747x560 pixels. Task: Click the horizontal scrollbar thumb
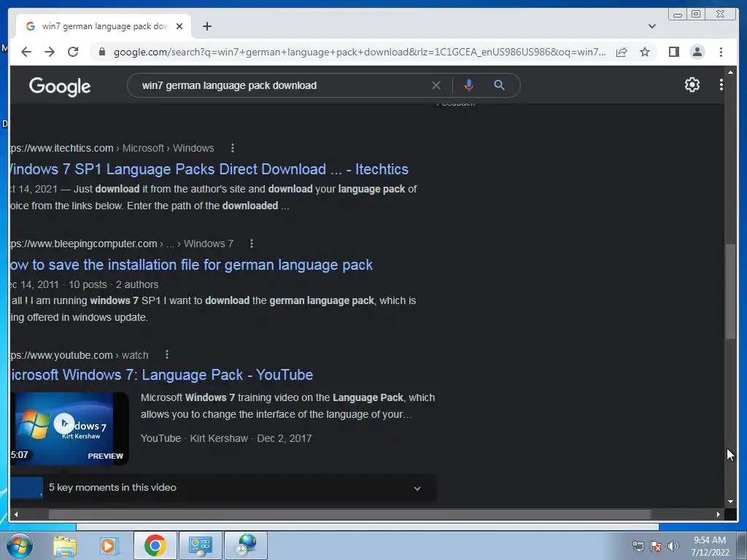point(350,514)
